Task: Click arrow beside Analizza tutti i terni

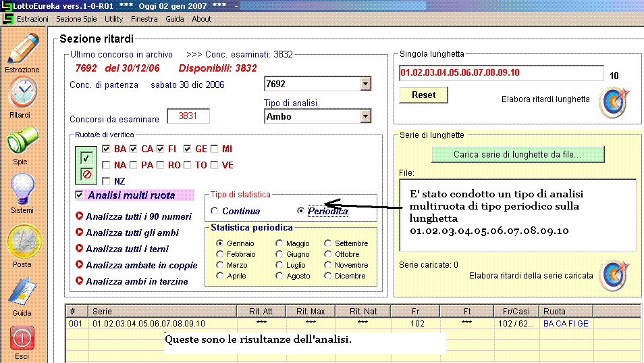Action: [79, 248]
